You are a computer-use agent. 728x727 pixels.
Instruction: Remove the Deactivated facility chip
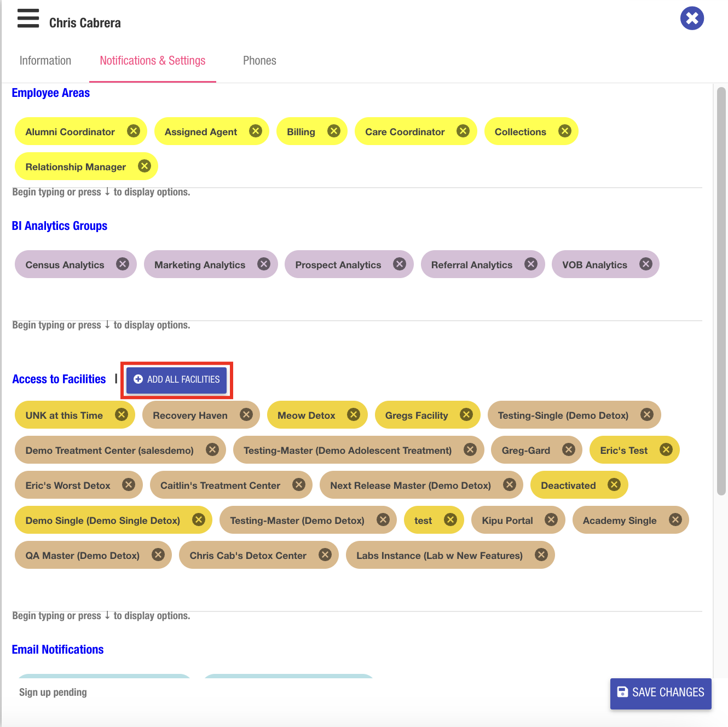[x=614, y=484]
